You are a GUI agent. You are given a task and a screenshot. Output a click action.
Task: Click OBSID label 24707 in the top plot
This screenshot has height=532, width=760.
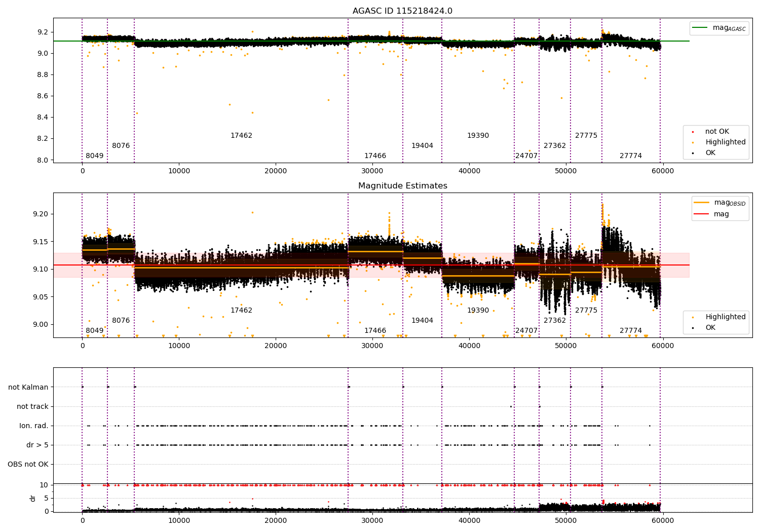tap(526, 156)
